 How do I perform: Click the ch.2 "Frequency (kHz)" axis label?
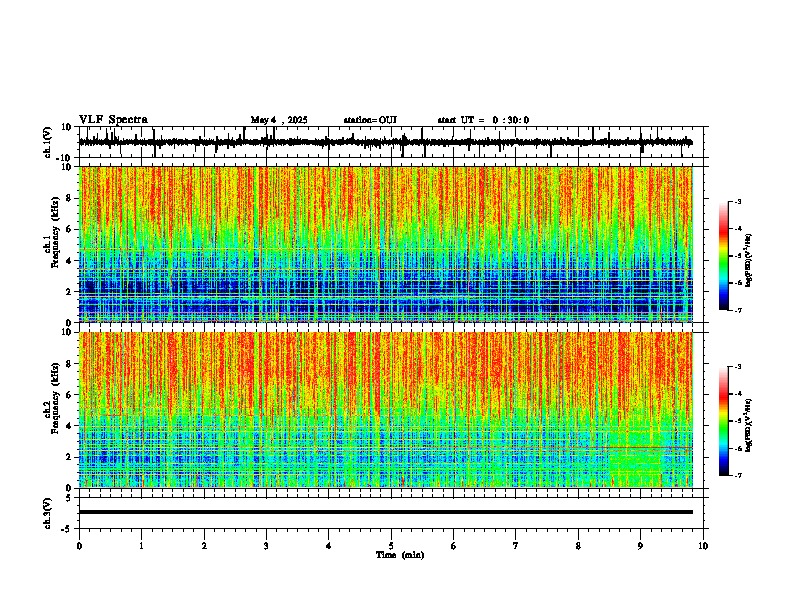pyautogui.click(x=55, y=398)
